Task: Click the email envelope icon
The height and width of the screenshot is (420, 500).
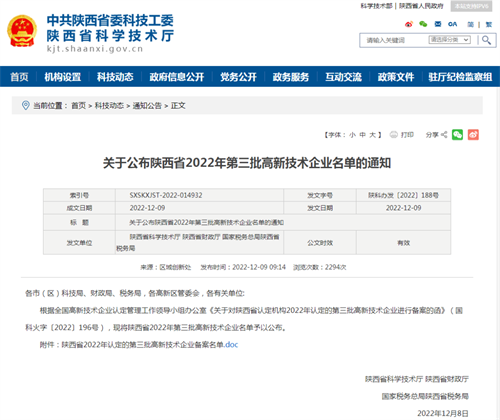Action: (438, 24)
